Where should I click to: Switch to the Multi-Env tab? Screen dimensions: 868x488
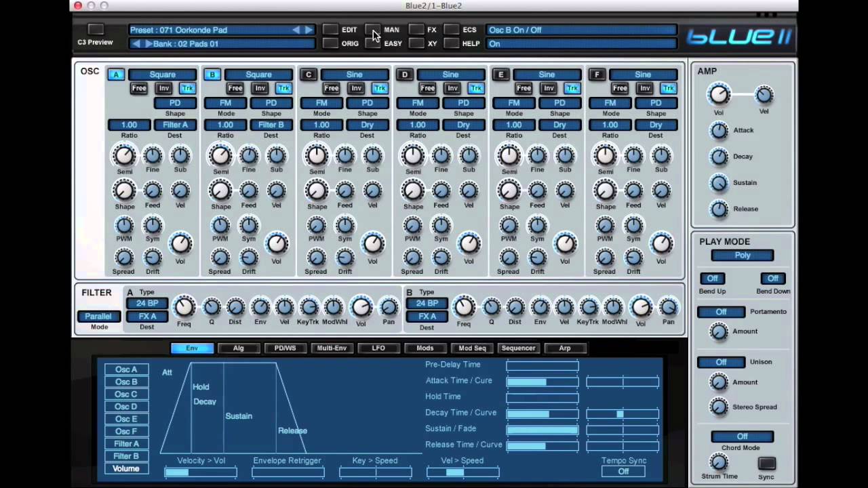coord(332,348)
